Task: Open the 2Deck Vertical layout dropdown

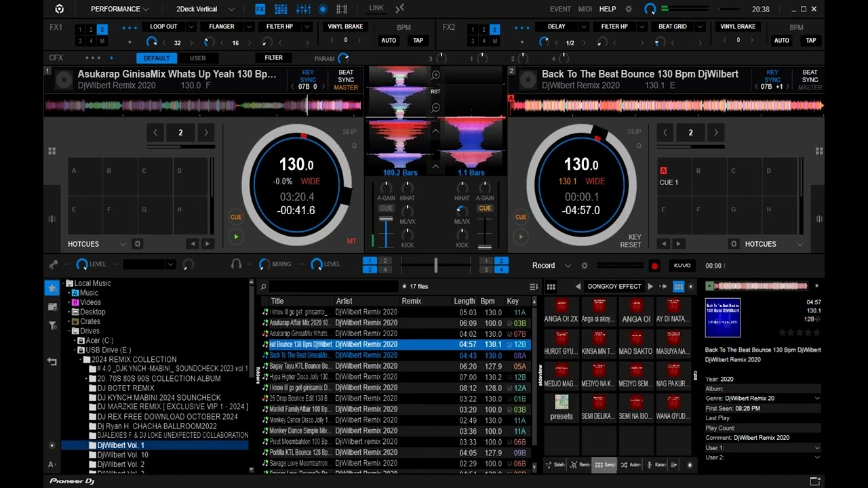Action: 205,9
